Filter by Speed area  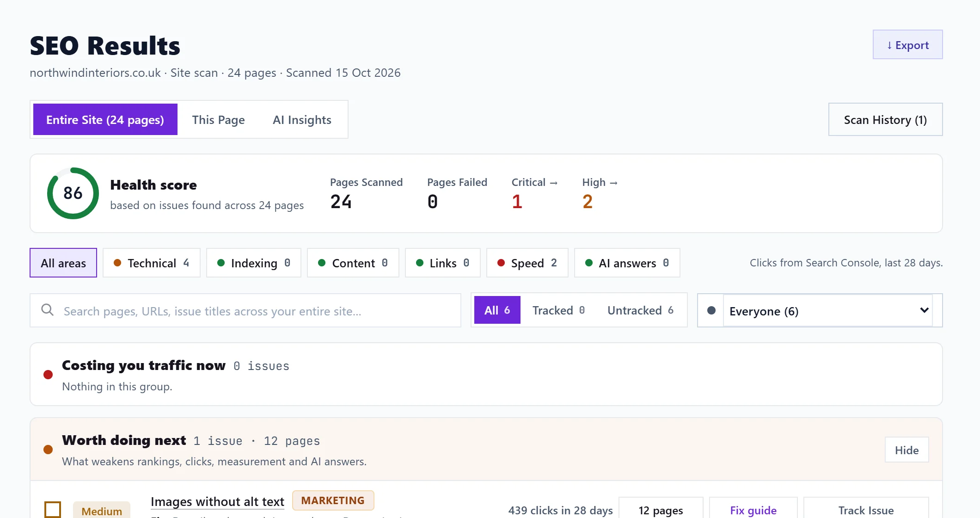pyautogui.click(x=527, y=263)
